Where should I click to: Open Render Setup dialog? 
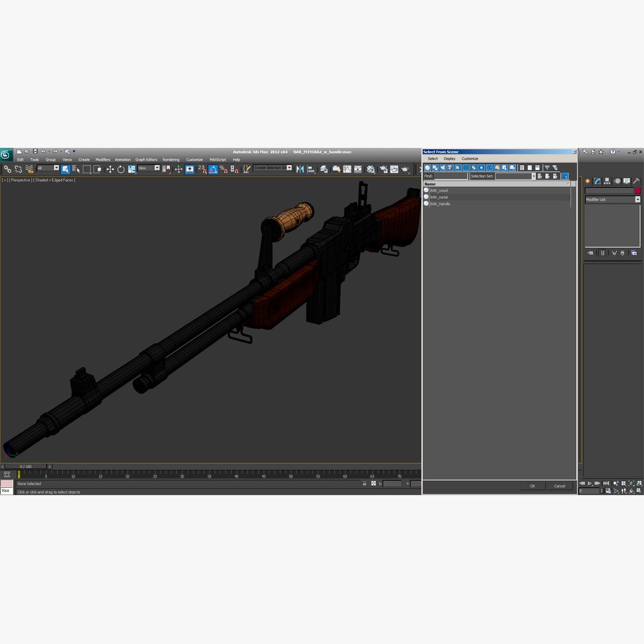(x=383, y=169)
